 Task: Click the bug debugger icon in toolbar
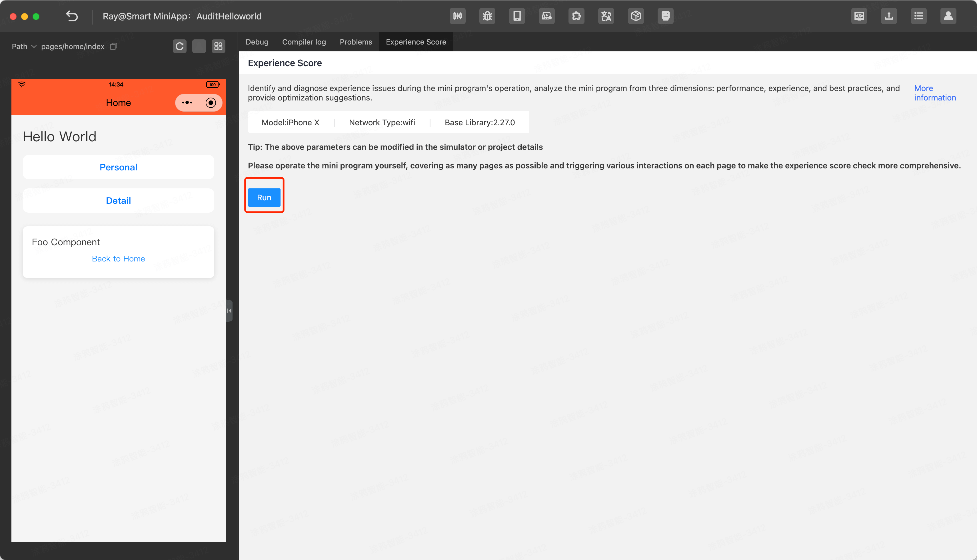tap(487, 16)
